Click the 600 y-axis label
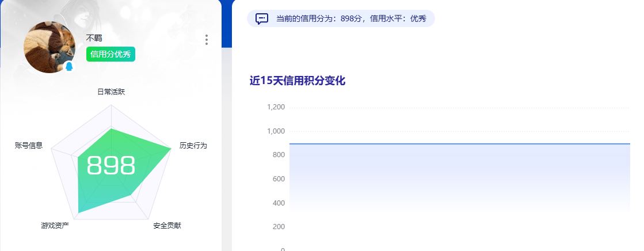The height and width of the screenshot is (251, 644). [x=279, y=179]
